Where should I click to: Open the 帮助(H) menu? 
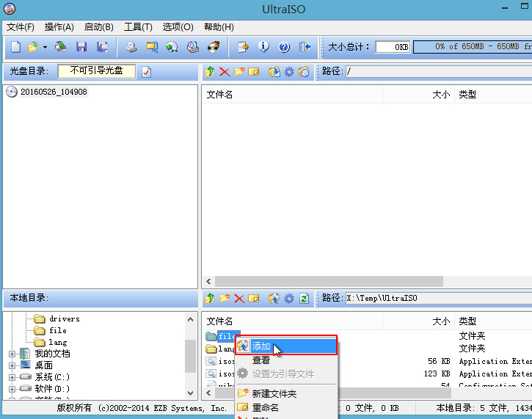coord(219,27)
